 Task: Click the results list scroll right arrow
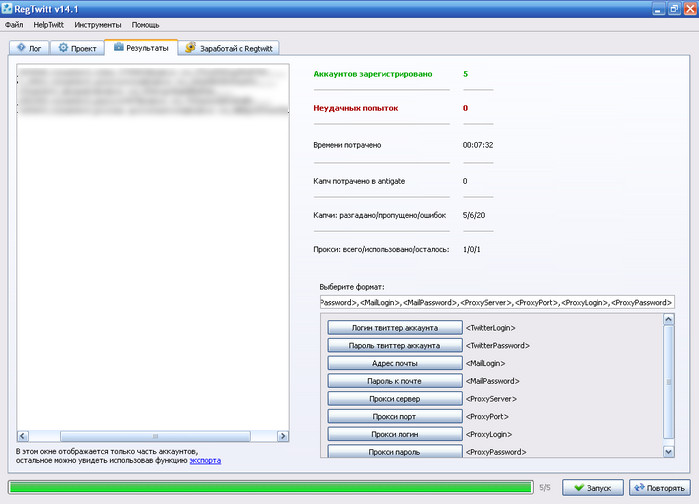pyautogui.click(x=283, y=436)
